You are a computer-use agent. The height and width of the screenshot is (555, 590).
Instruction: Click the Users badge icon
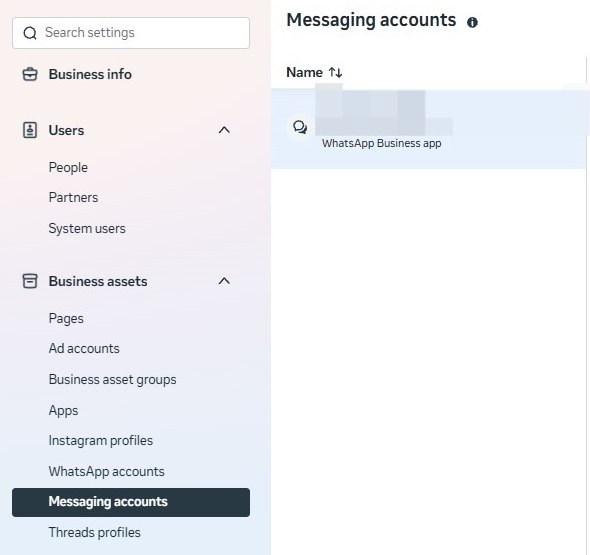coord(30,130)
